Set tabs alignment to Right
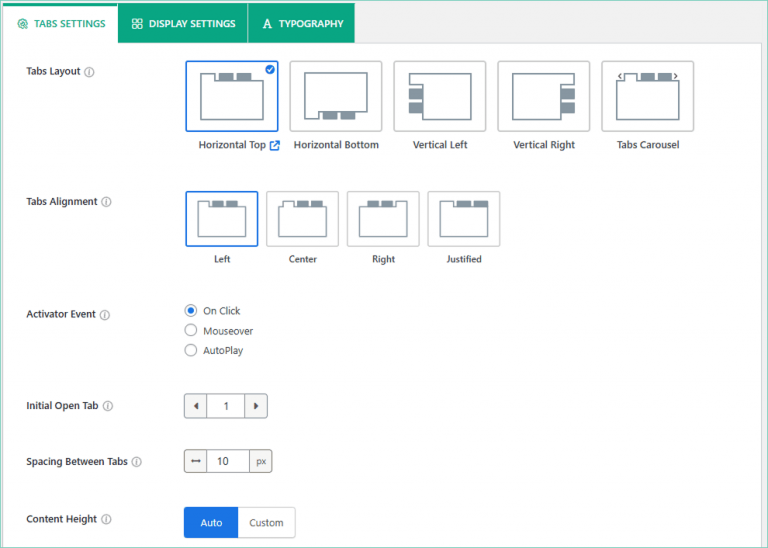The height and width of the screenshot is (548, 768). point(383,219)
